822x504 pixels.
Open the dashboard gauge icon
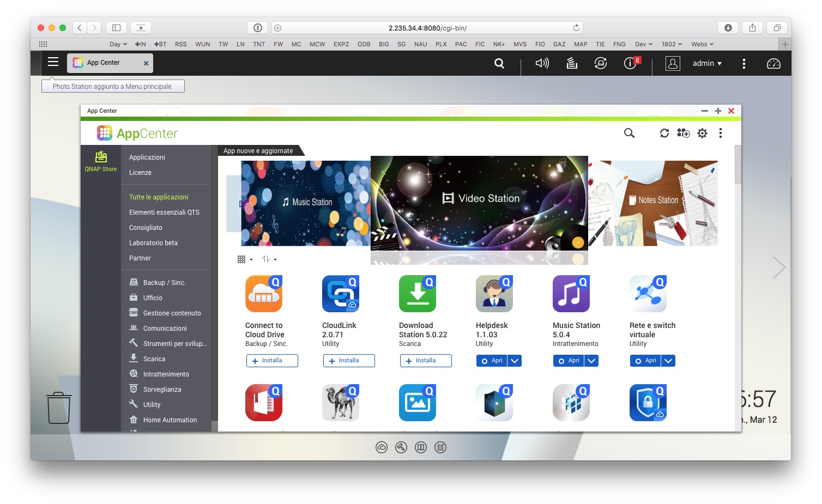pos(773,63)
